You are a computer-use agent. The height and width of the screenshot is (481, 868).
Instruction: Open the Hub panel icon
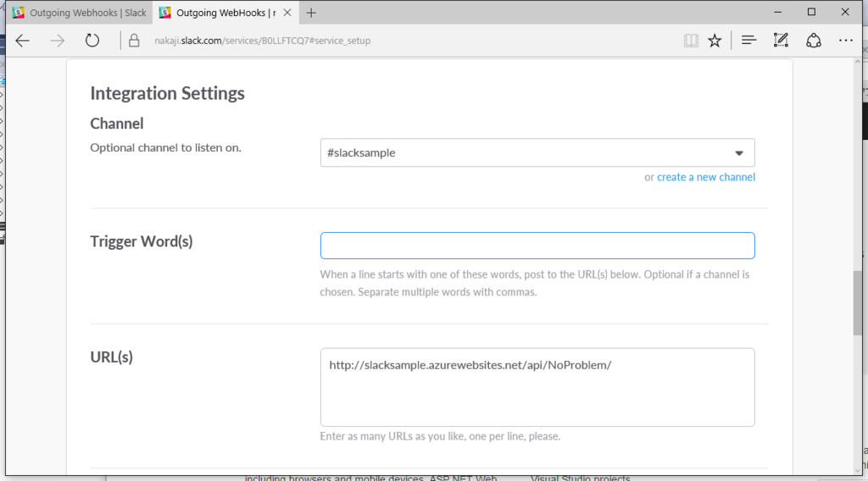748,41
